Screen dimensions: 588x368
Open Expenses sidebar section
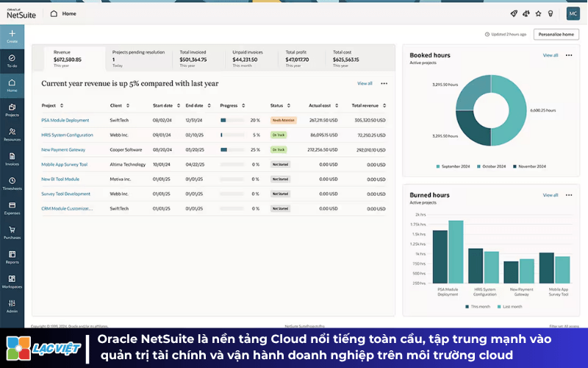click(x=12, y=208)
